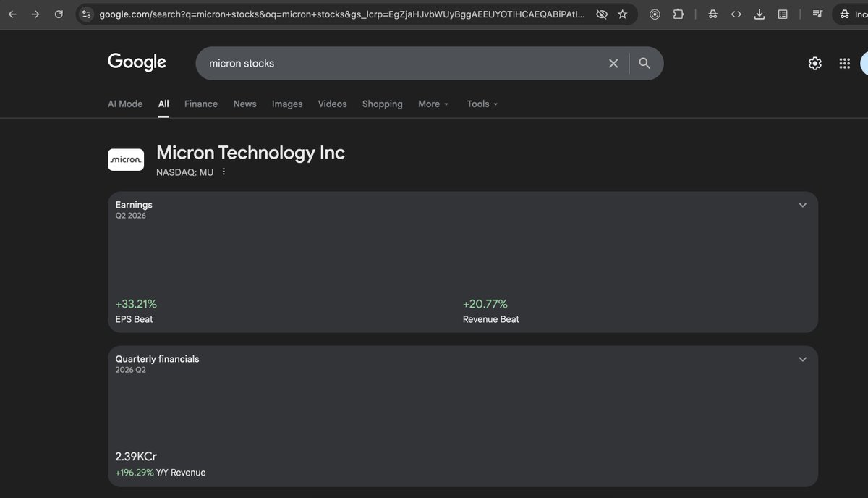This screenshot has height=498, width=868.
Task: Open the Google apps grid
Action: (x=844, y=64)
